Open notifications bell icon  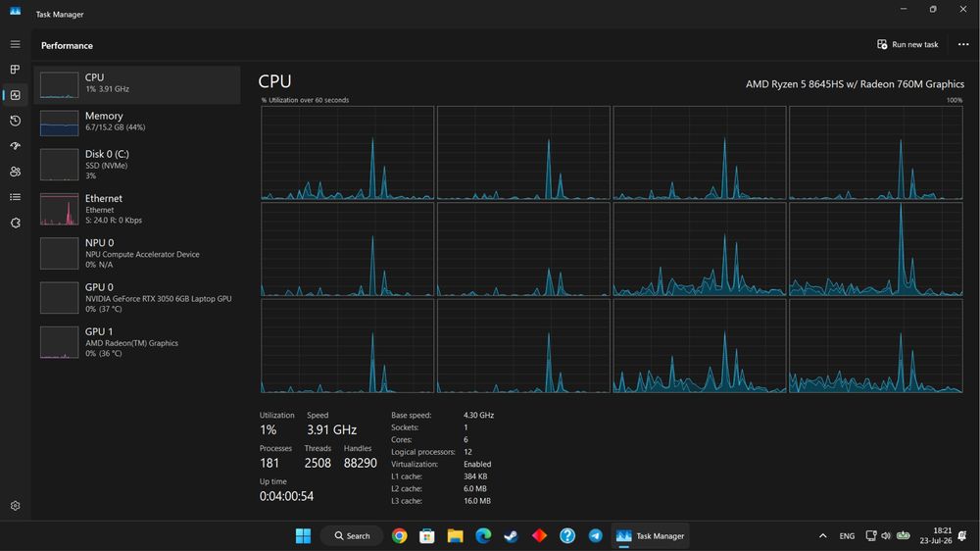coord(962,536)
